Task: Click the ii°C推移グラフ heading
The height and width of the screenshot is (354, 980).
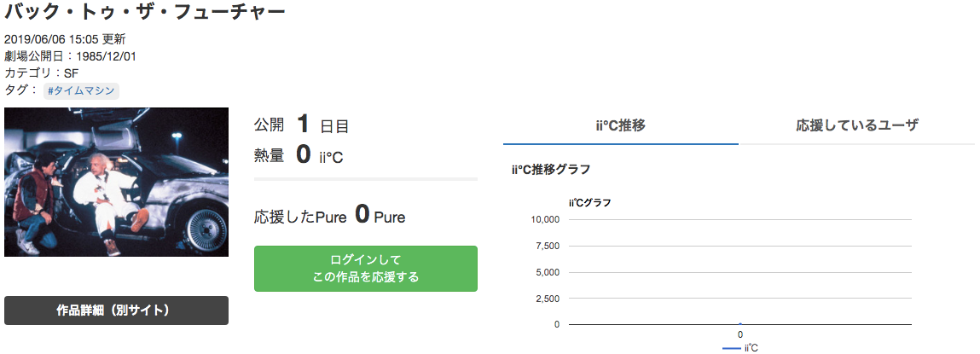Action: click(x=551, y=170)
